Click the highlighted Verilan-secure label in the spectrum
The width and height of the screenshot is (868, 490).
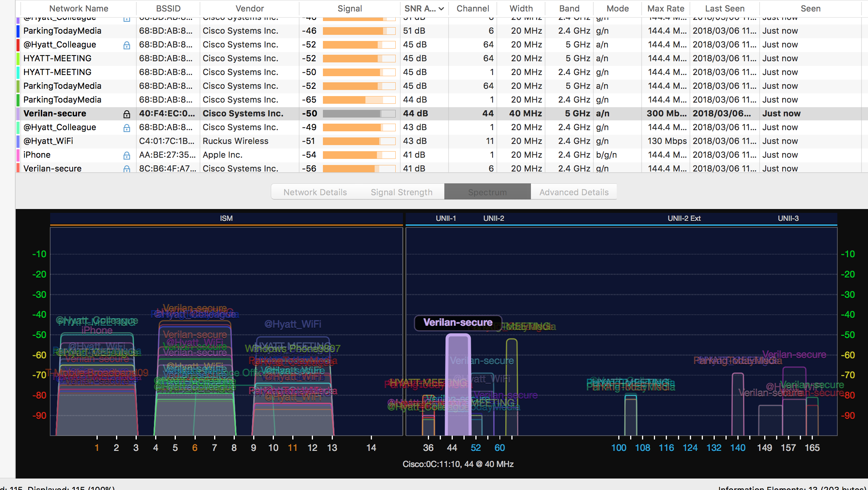click(x=458, y=323)
